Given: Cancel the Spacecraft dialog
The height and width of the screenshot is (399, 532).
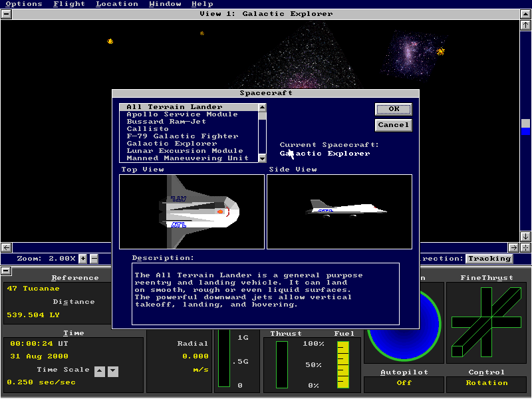Looking at the screenshot, I should (393, 124).
